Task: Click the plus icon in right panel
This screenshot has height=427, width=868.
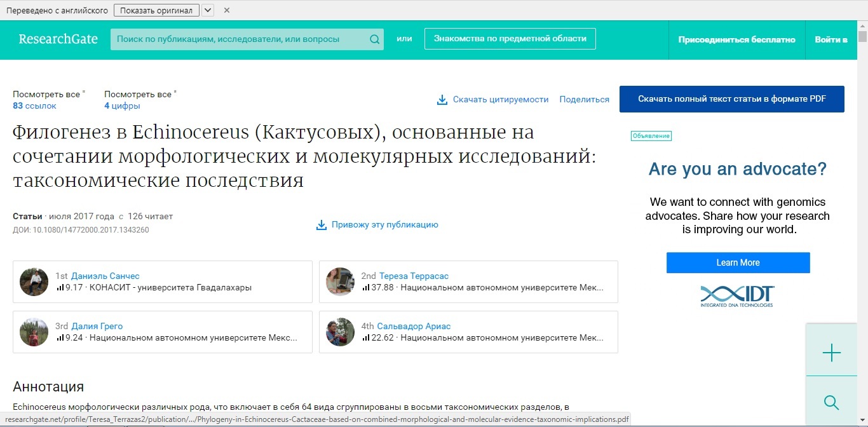Action: pyautogui.click(x=831, y=353)
